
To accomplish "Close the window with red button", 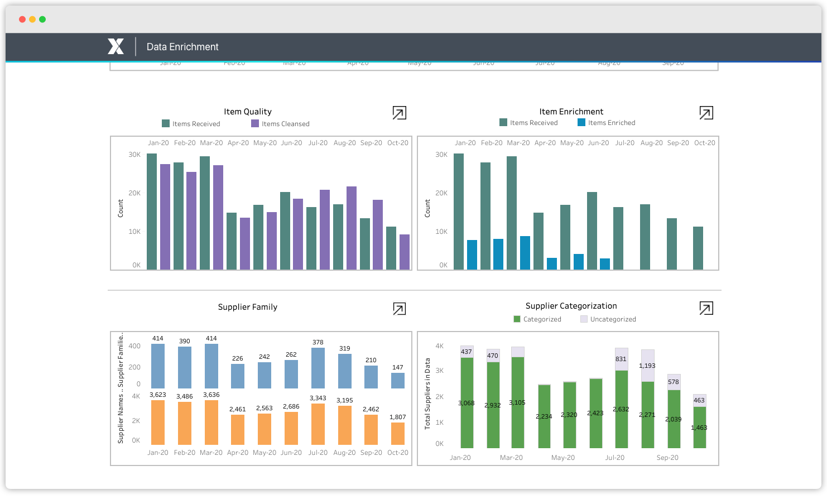I will (x=22, y=19).
